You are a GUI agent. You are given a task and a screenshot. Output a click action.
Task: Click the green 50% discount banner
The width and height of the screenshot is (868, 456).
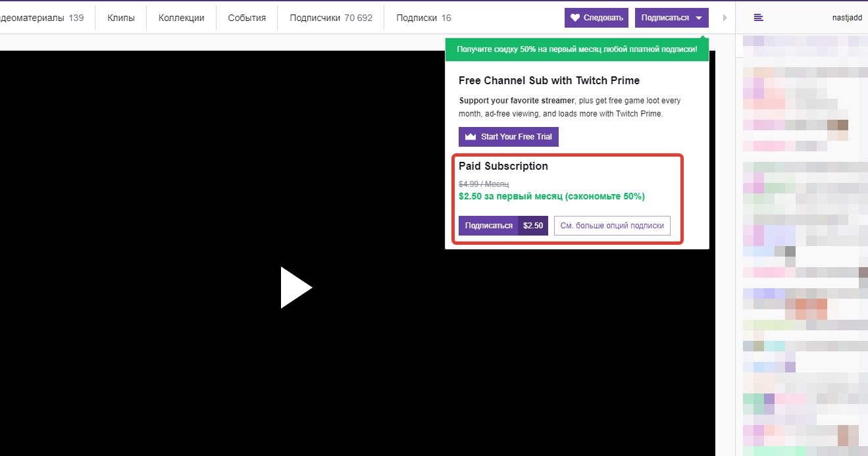point(577,49)
